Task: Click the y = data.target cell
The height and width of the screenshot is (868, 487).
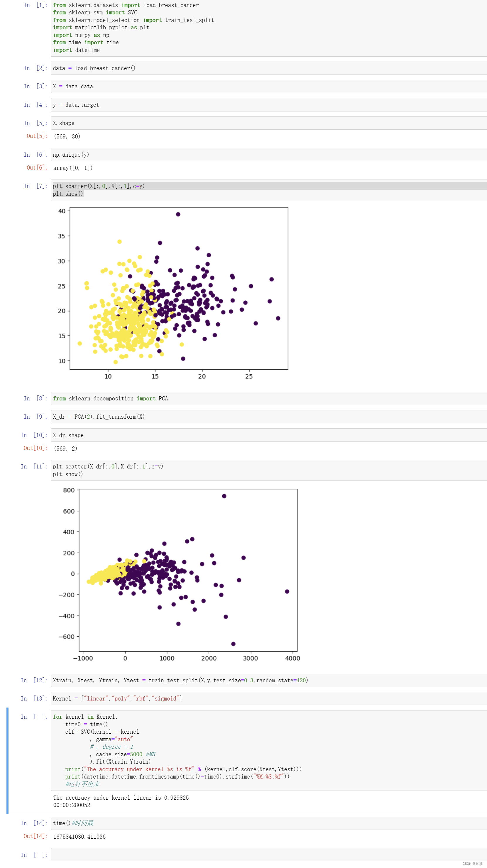Action: click(x=269, y=105)
